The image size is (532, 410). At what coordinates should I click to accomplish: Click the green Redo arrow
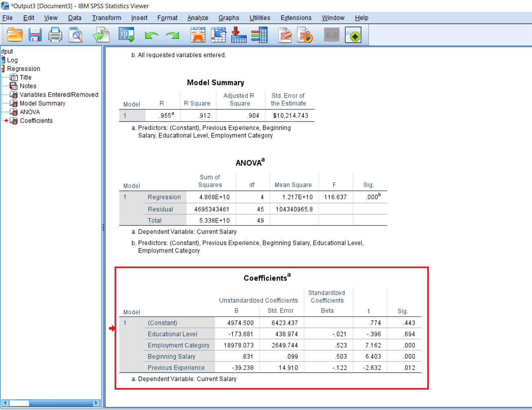click(172, 35)
